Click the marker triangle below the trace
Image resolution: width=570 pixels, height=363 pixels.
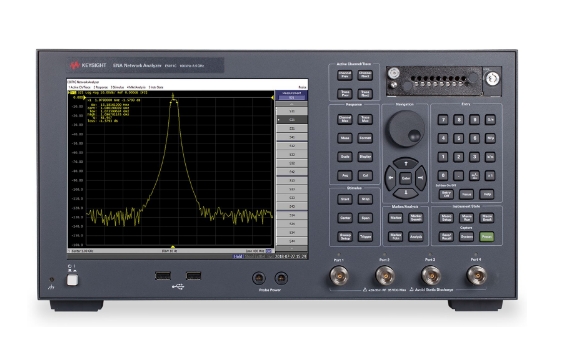point(173,247)
